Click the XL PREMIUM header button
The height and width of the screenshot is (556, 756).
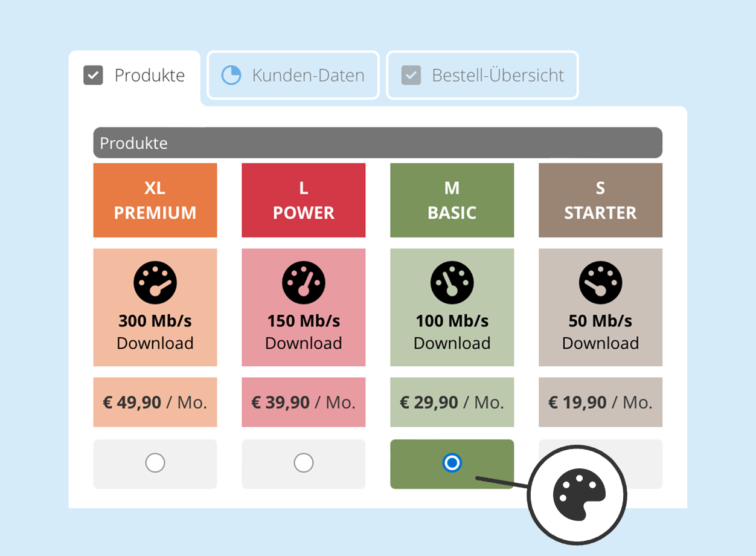[x=155, y=200]
